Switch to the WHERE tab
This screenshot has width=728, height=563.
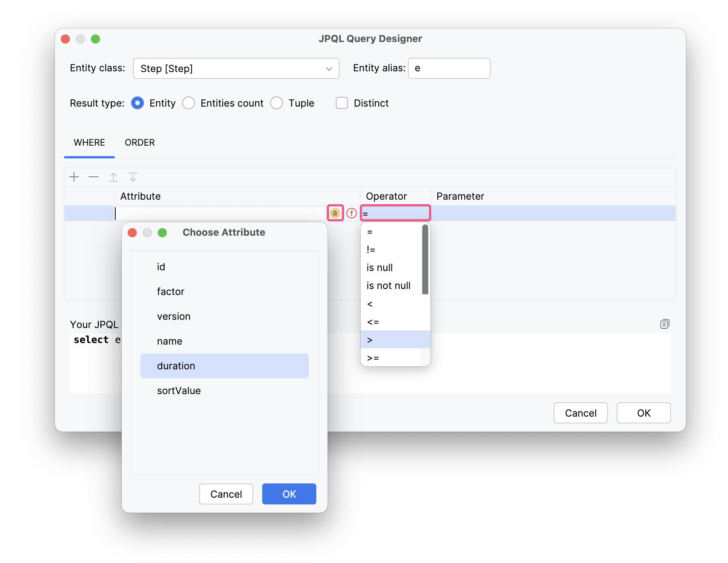coord(89,143)
